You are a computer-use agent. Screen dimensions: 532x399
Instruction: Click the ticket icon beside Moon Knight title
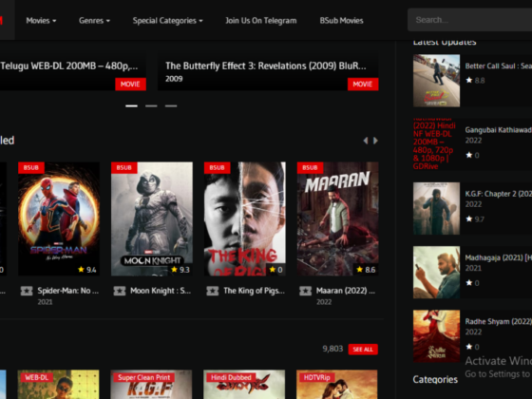[x=120, y=291]
